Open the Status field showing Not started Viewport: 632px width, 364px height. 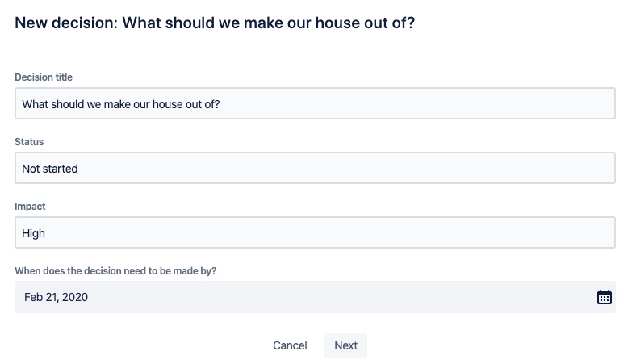(x=316, y=168)
